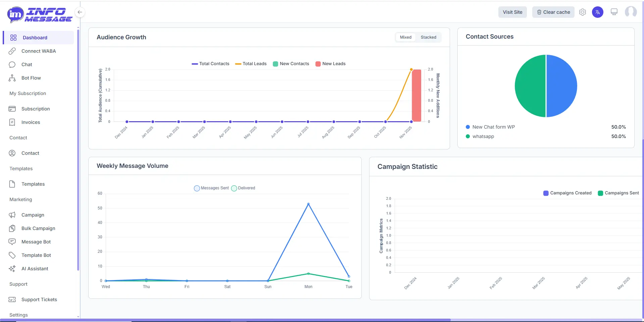Image resolution: width=644 pixels, height=322 pixels.
Task: Click the Bulk Campaign clipboard icon
Action: [x=12, y=228]
